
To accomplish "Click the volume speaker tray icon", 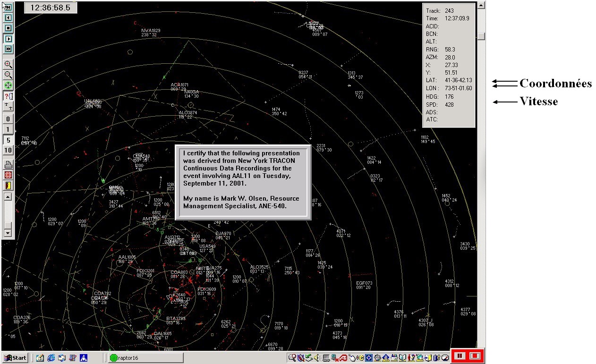I will tap(317, 358).
